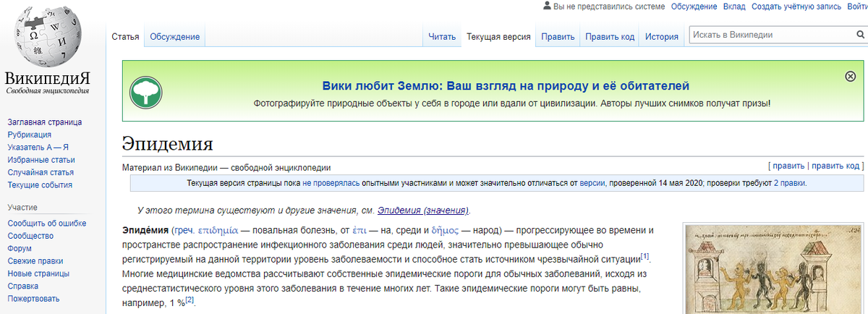
Task: Open the Править tab
Action: [558, 37]
